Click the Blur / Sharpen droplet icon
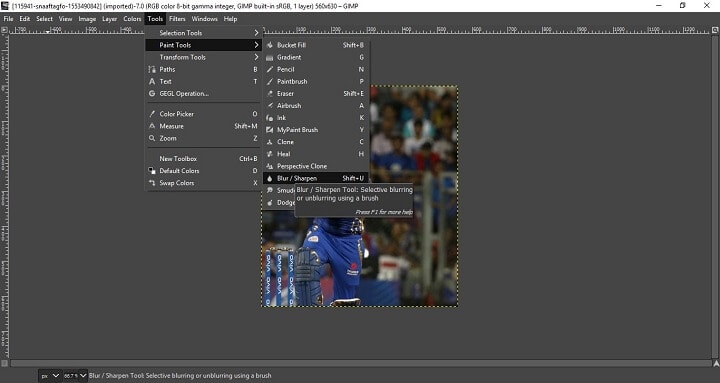The height and width of the screenshot is (383, 720). 270,178
